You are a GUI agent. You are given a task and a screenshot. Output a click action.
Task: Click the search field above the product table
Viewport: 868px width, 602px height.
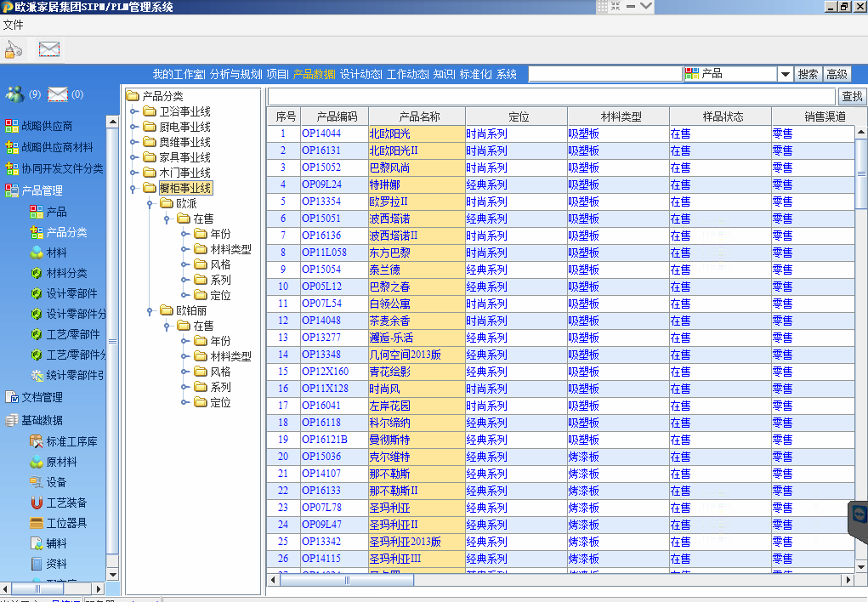(553, 97)
